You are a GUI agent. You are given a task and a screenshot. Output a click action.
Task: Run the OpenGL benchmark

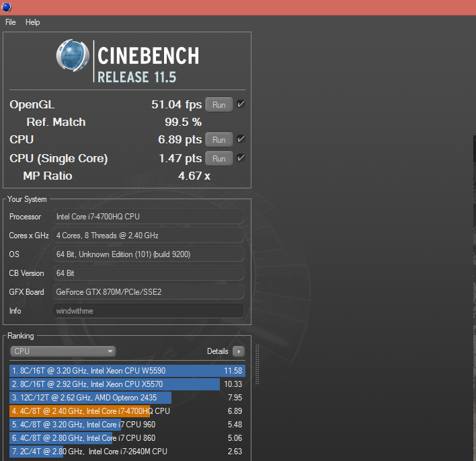(x=219, y=104)
